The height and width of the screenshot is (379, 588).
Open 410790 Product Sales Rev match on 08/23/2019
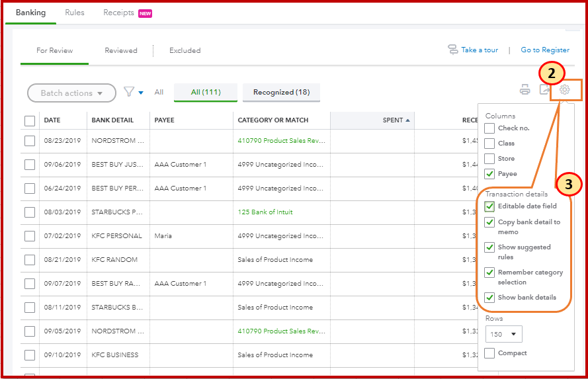281,141
